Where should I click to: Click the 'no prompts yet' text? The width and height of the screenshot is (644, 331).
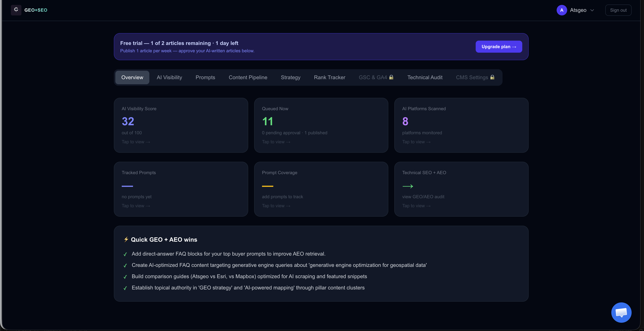[x=137, y=197]
